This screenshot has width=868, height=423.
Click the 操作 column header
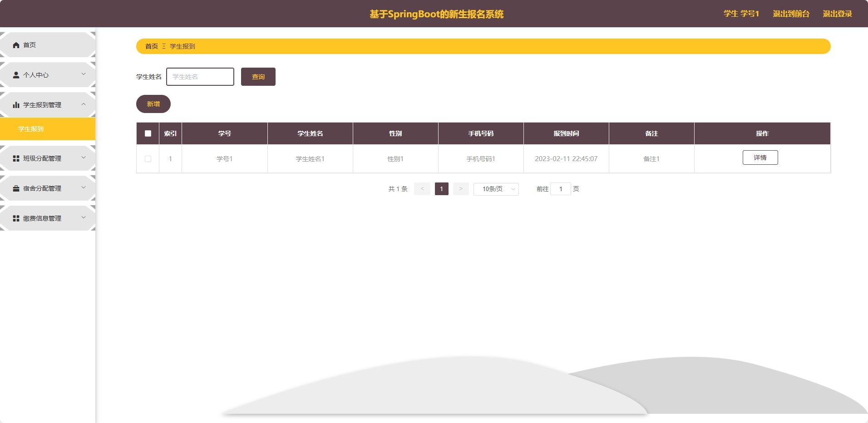(762, 133)
